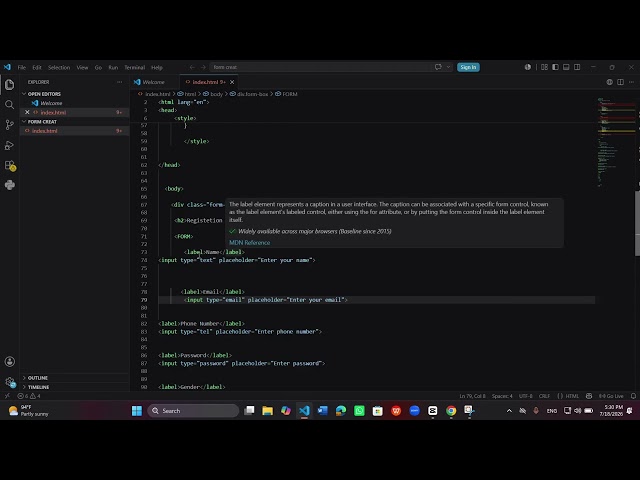Click the Spaces: 4 indentation setting

502,396
